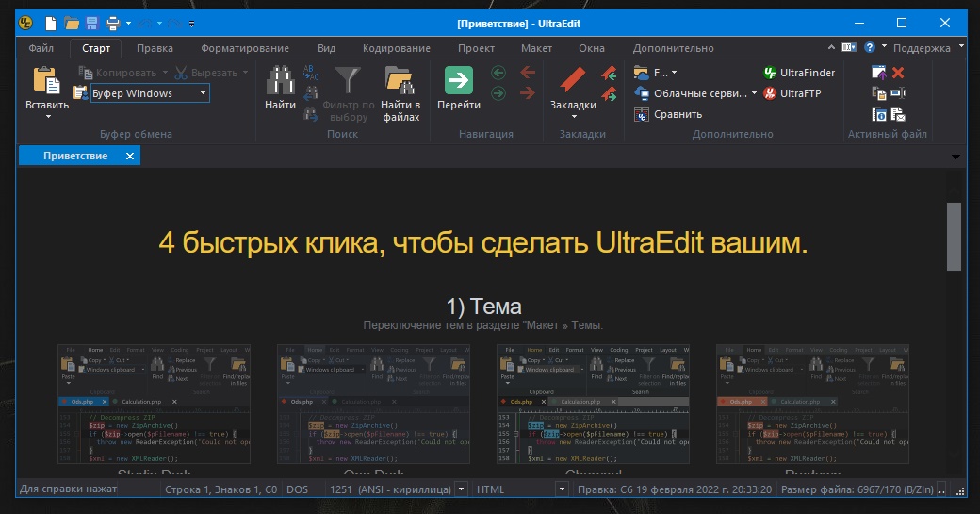
Task: Open the code page 1251 dropdown arrow
Action: coord(461,489)
